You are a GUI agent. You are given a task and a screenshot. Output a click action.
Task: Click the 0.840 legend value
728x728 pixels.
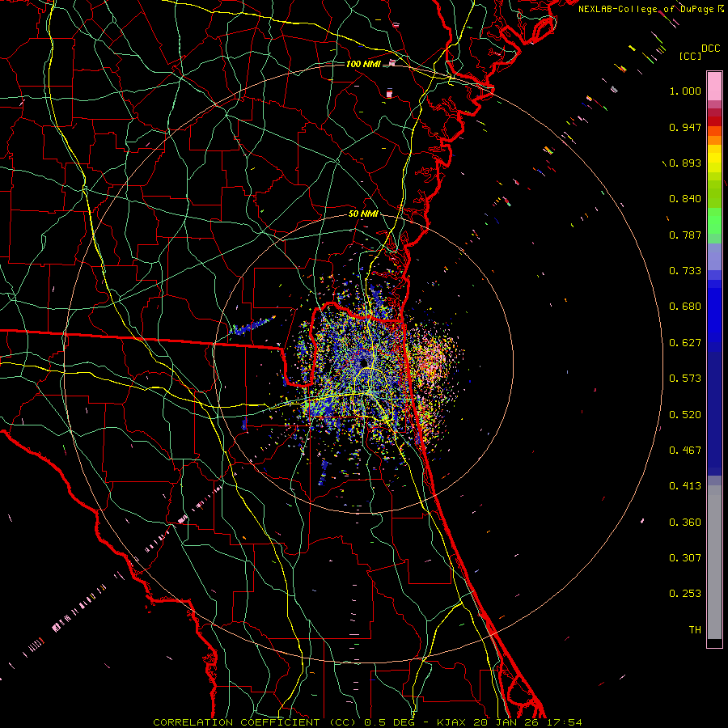[x=685, y=199]
